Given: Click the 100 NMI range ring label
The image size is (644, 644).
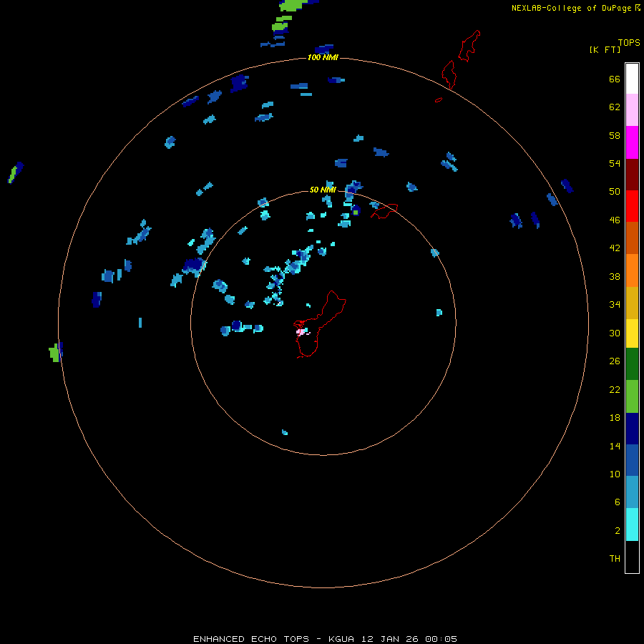Looking at the screenshot, I should [323, 57].
